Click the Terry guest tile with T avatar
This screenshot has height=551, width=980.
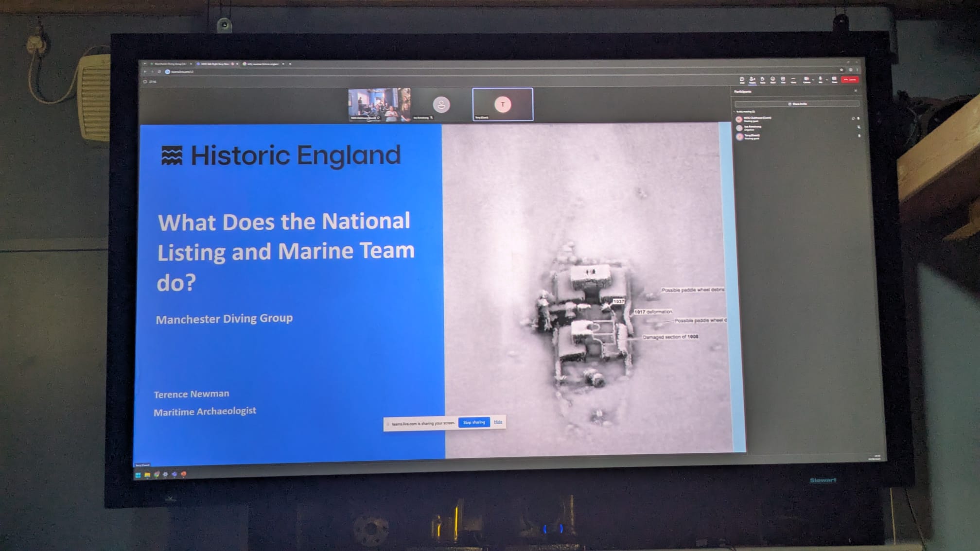point(503,104)
